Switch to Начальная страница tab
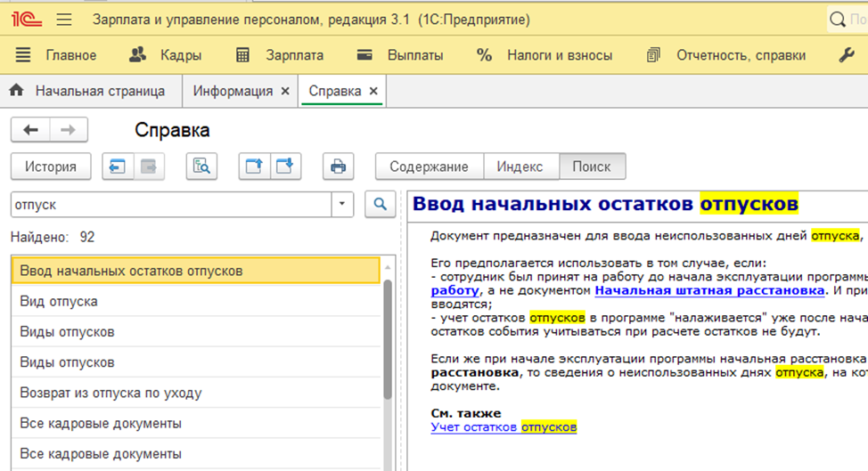 click(x=91, y=91)
